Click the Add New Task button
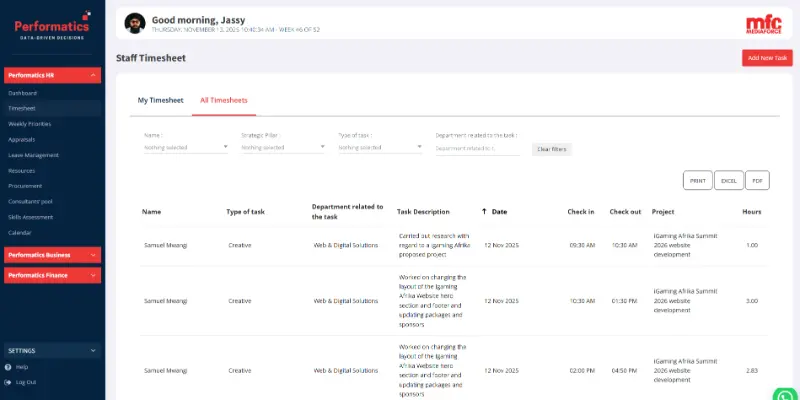Screen dimensions: 800x400 click(767, 58)
